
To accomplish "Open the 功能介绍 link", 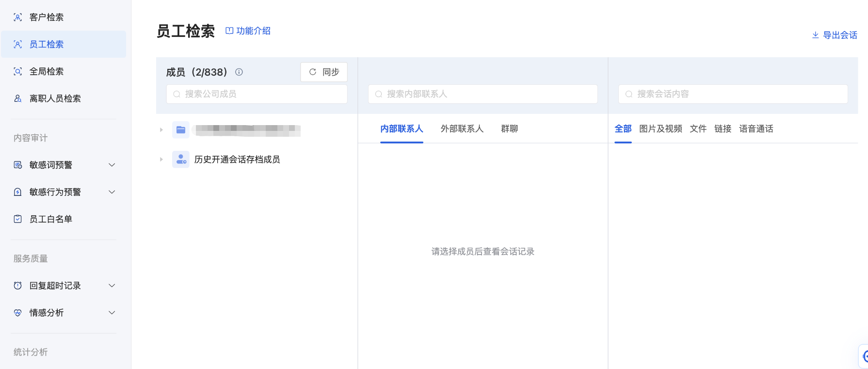I will (x=248, y=31).
